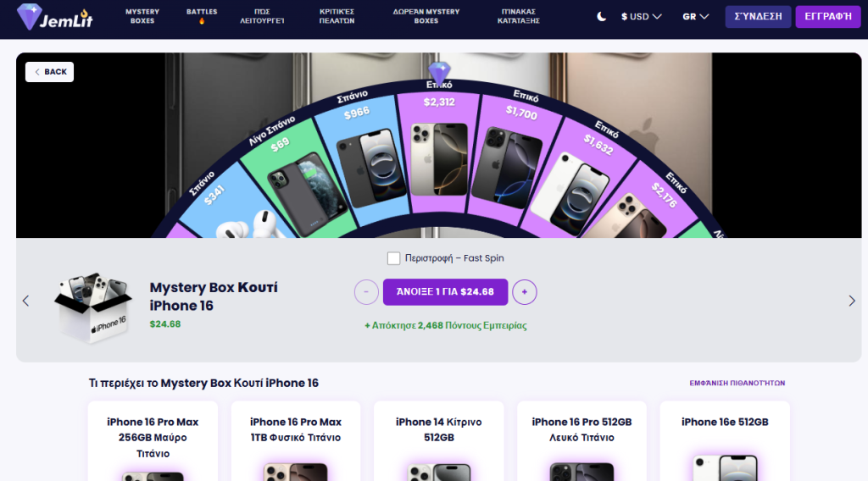Toggle dark mode moon icon
This screenshot has width=868, height=481.
601,17
